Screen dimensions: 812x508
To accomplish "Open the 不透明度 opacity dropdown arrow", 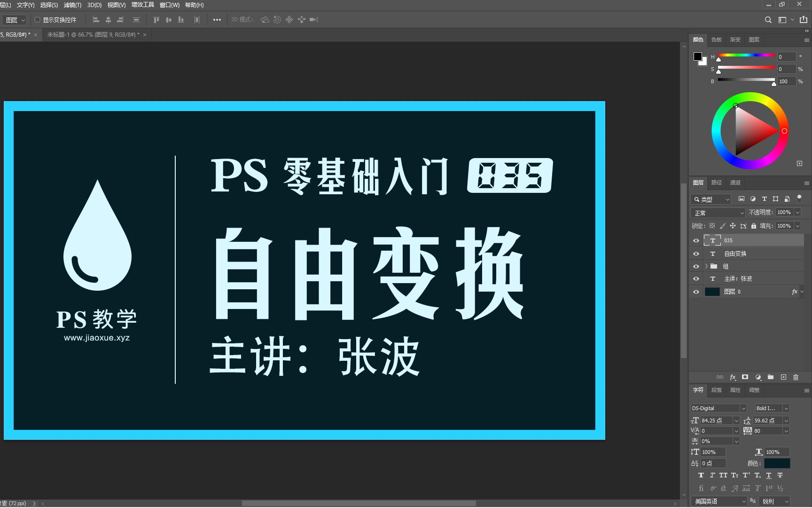I will pyautogui.click(x=797, y=213).
